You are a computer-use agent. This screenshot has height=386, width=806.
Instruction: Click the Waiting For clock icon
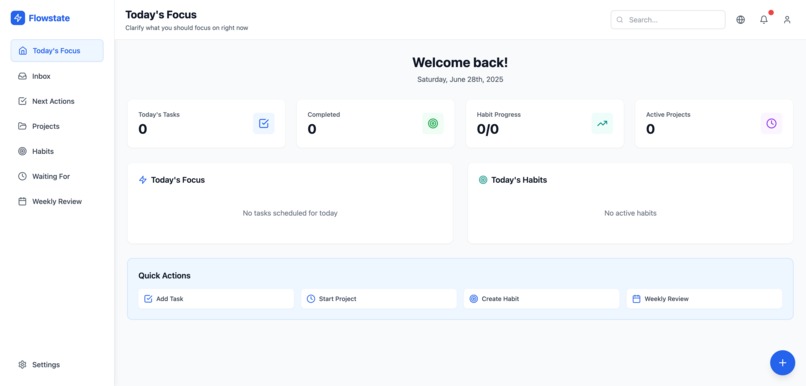(23, 176)
